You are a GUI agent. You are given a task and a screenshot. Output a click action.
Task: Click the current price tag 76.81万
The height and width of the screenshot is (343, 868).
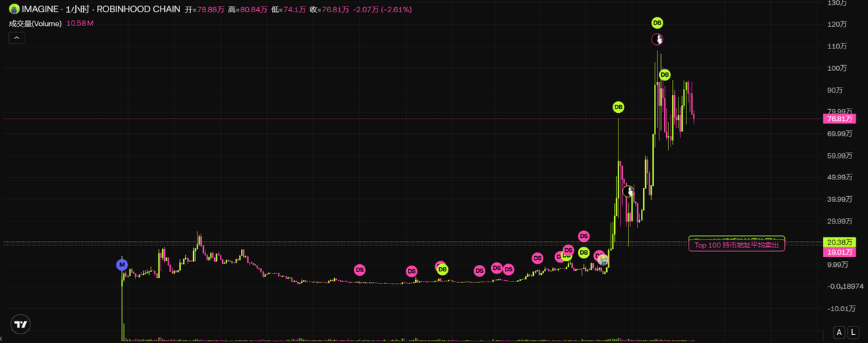(840, 119)
